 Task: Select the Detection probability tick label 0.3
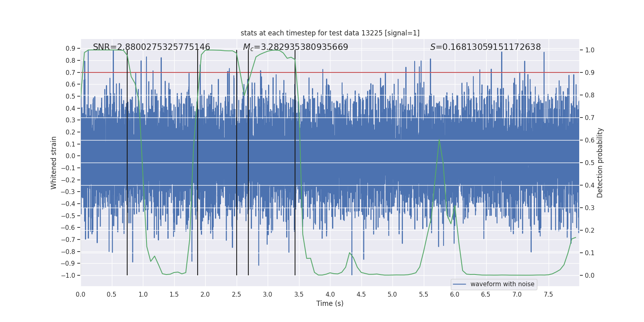coord(590,208)
